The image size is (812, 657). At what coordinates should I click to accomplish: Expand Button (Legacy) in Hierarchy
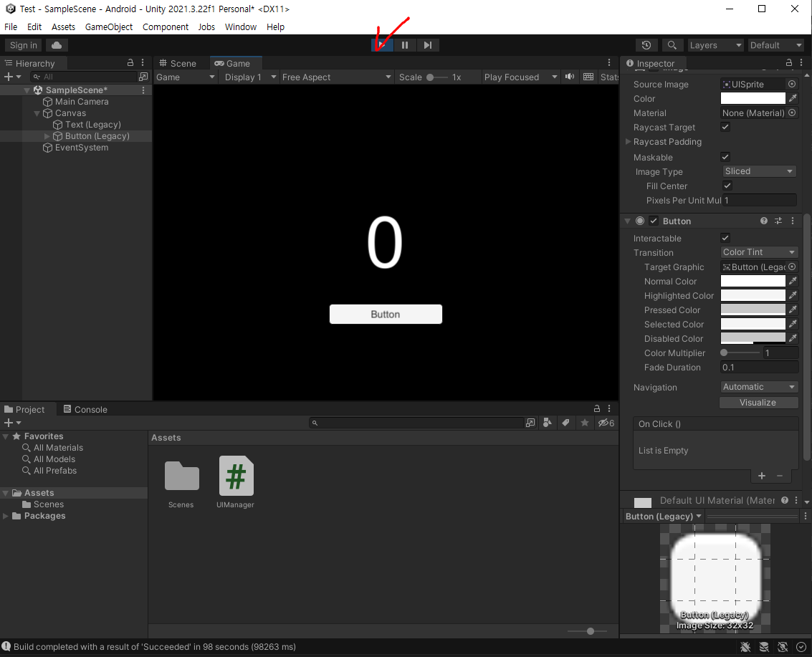(47, 136)
